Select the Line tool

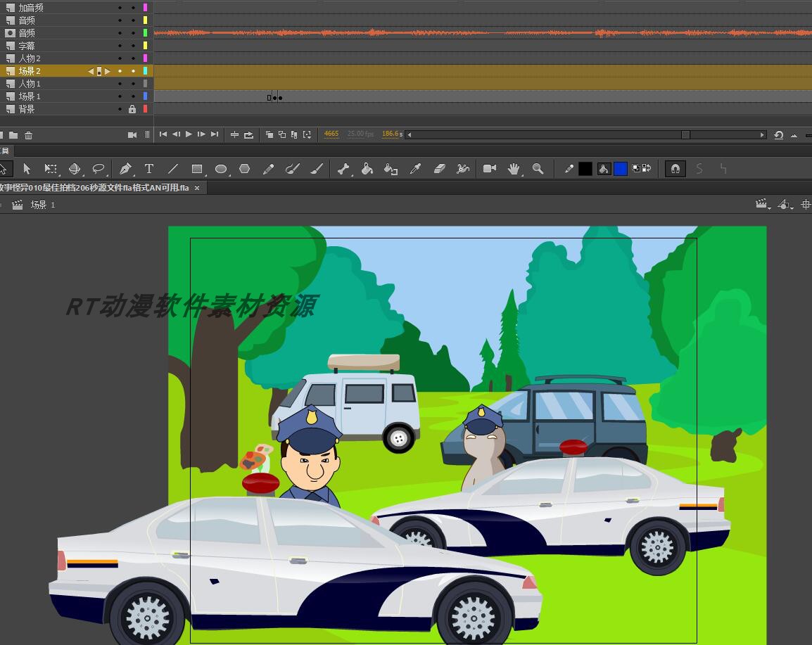click(x=173, y=169)
